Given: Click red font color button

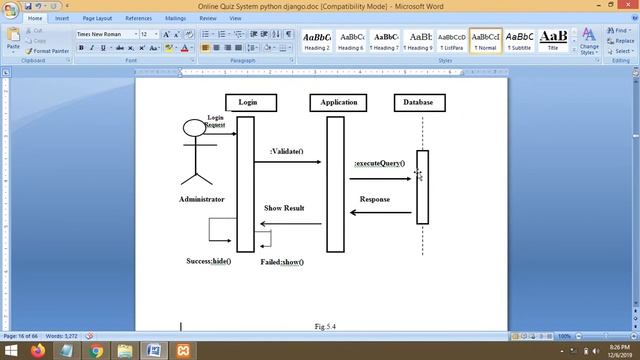Looking at the screenshot, I should point(184,48).
